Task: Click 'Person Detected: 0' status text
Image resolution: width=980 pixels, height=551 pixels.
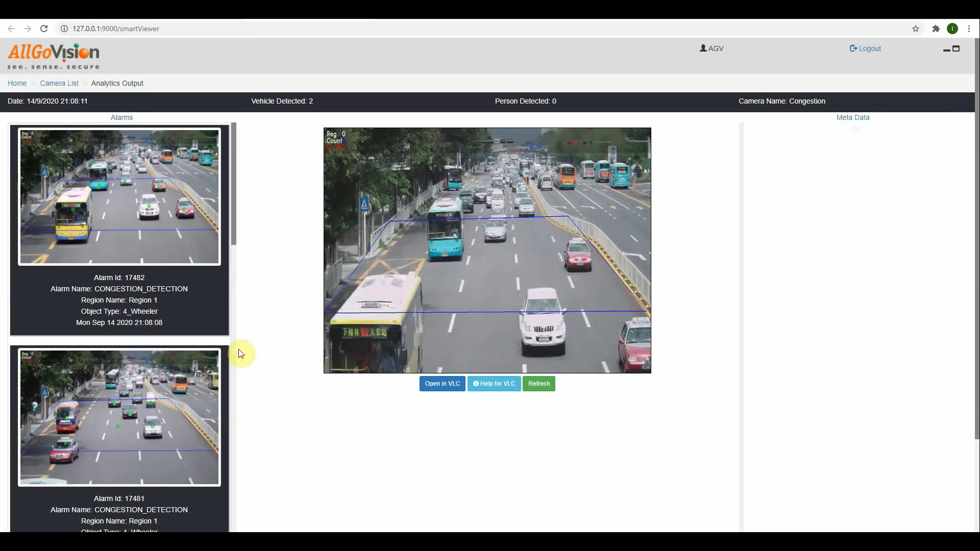Action: coord(525,101)
